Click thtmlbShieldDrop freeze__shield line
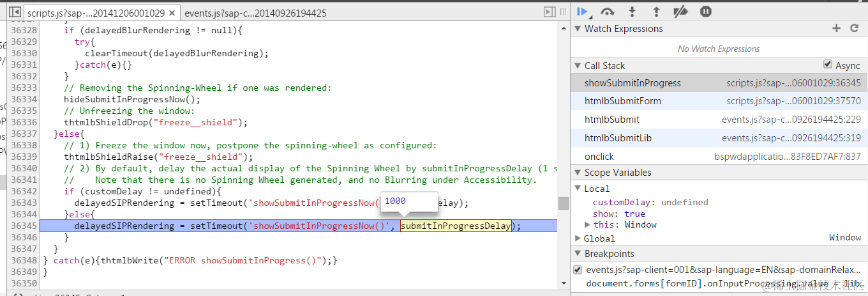Image resolution: width=868 pixels, height=296 pixels. tap(155, 122)
